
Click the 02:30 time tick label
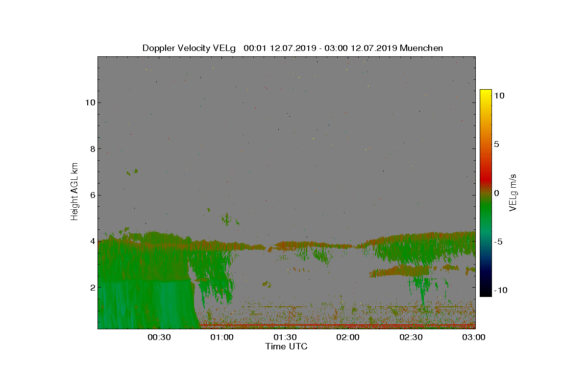(x=411, y=338)
